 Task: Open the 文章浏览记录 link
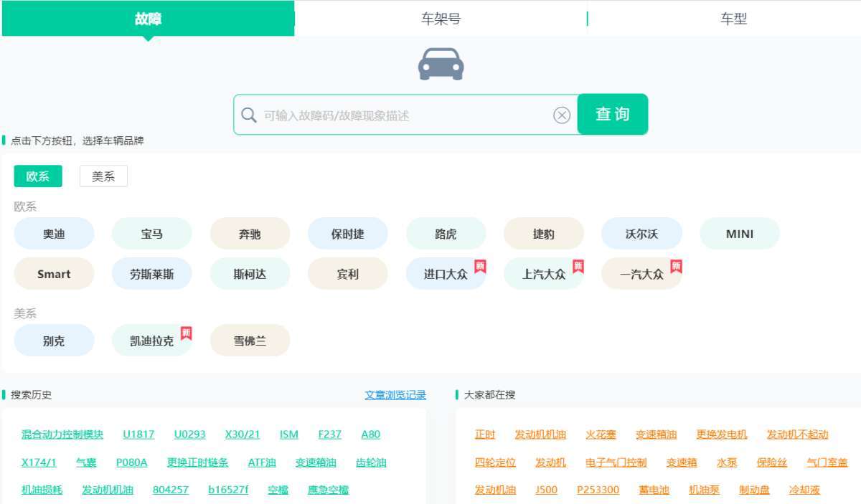[x=395, y=394]
